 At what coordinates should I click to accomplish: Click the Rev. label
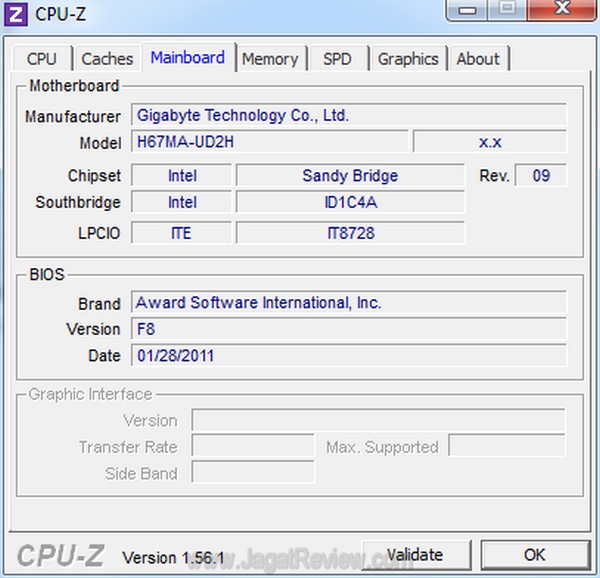pos(494,176)
